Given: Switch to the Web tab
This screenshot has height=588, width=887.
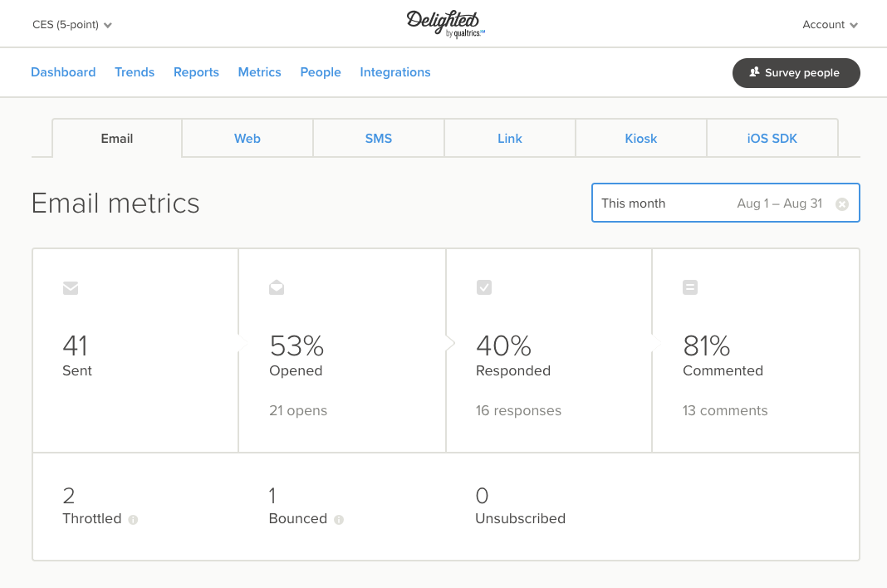Looking at the screenshot, I should tap(247, 139).
